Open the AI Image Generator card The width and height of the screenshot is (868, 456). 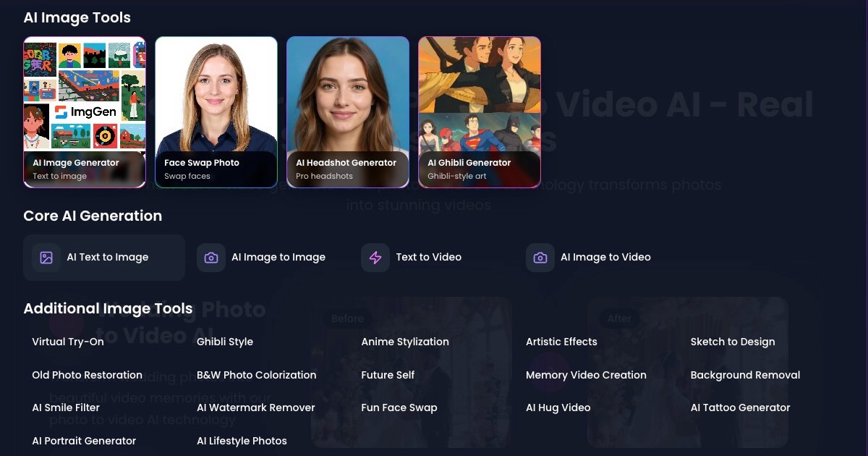85,112
